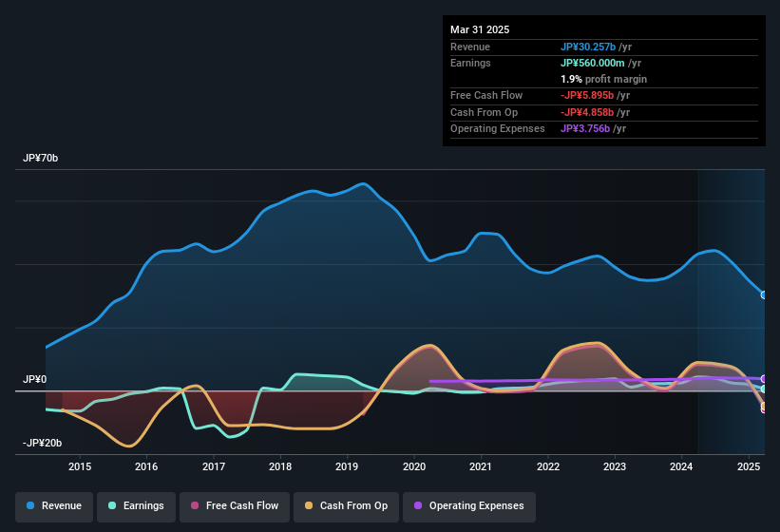The image size is (780, 532).
Task: Click the 2015 x-axis label
Action: pos(80,466)
